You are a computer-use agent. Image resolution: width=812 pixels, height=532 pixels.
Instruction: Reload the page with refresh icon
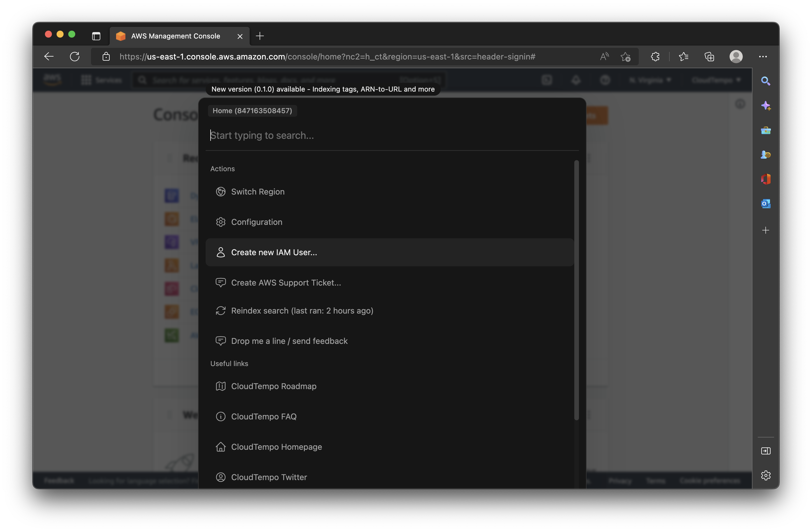[x=75, y=56]
